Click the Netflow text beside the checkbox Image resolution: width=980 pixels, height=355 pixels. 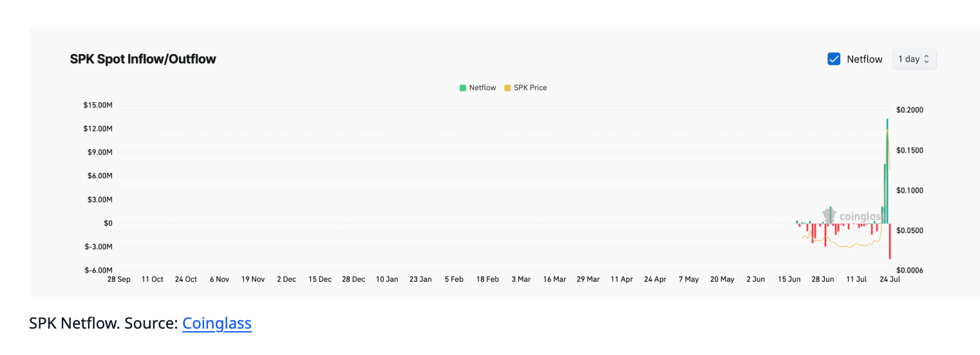(x=864, y=59)
